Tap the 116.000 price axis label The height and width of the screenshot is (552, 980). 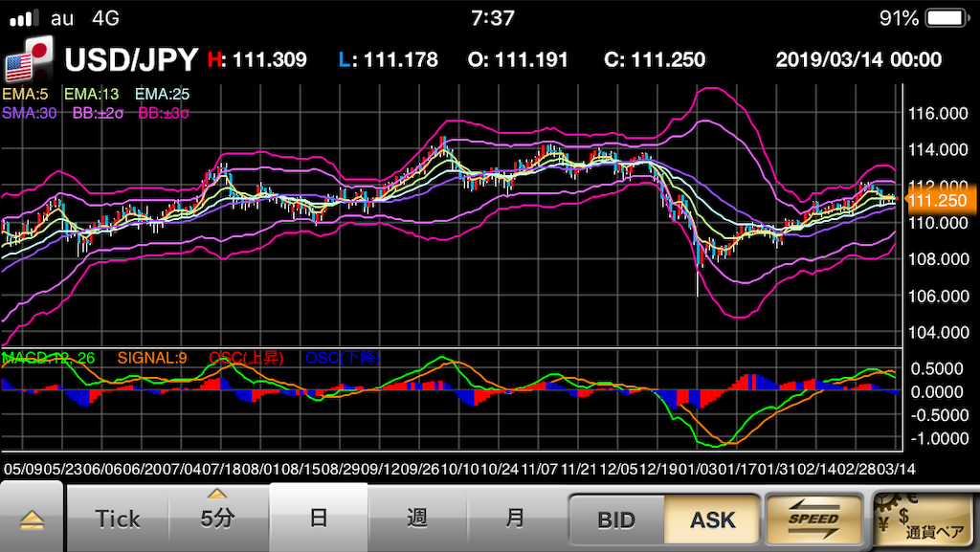938,114
